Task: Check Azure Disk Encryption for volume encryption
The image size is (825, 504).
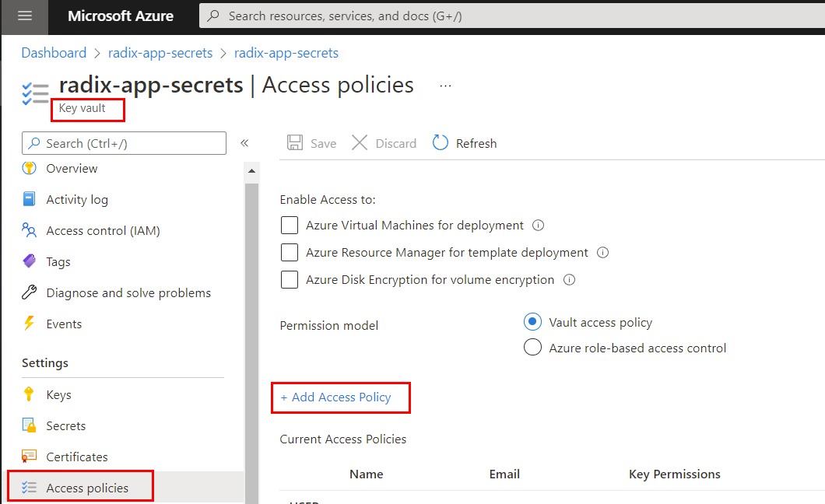Action: click(290, 279)
